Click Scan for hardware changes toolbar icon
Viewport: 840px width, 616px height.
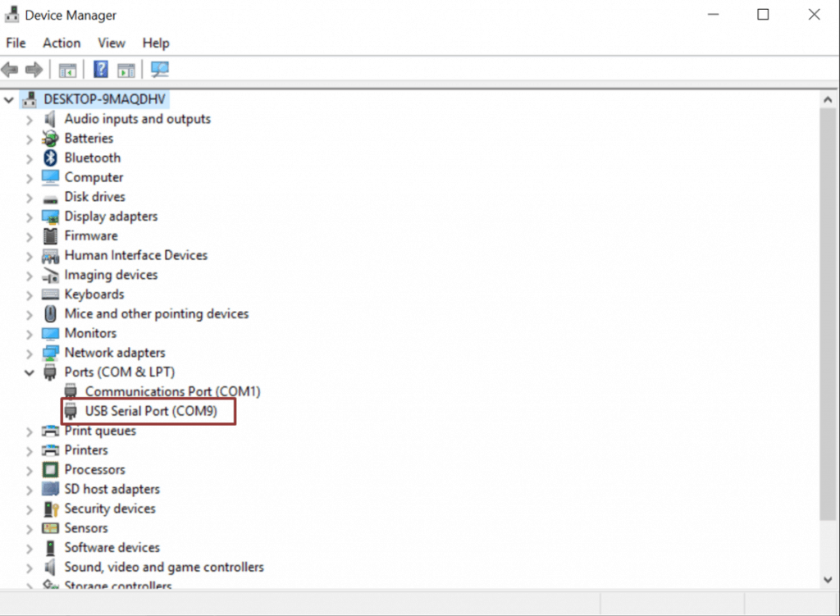pyautogui.click(x=159, y=70)
